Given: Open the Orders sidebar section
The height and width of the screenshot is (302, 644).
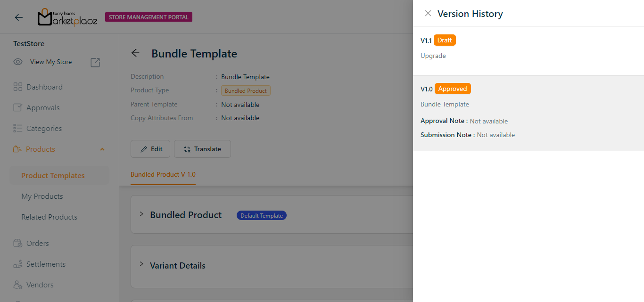Looking at the screenshot, I should pos(37,244).
